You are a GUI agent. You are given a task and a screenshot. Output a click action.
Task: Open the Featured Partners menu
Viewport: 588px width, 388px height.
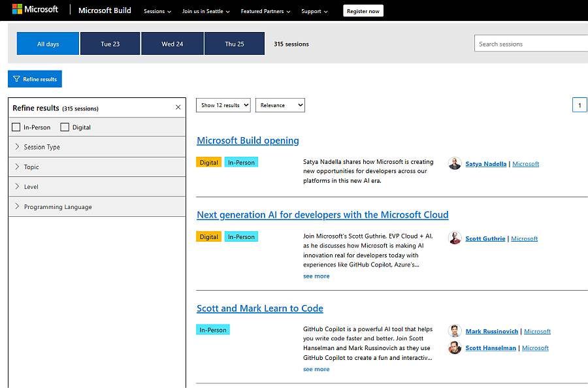click(x=265, y=11)
